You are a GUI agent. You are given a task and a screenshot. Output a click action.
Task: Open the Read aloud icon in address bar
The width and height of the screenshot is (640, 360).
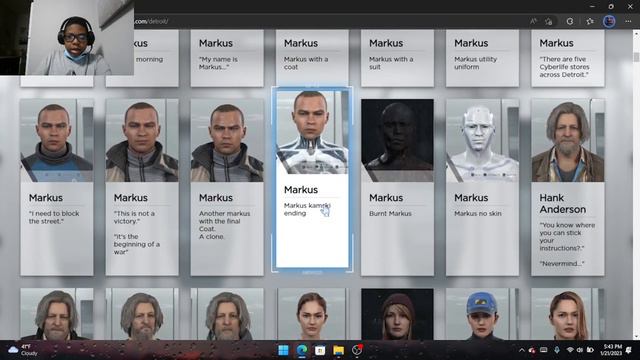[x=533, y=21]
